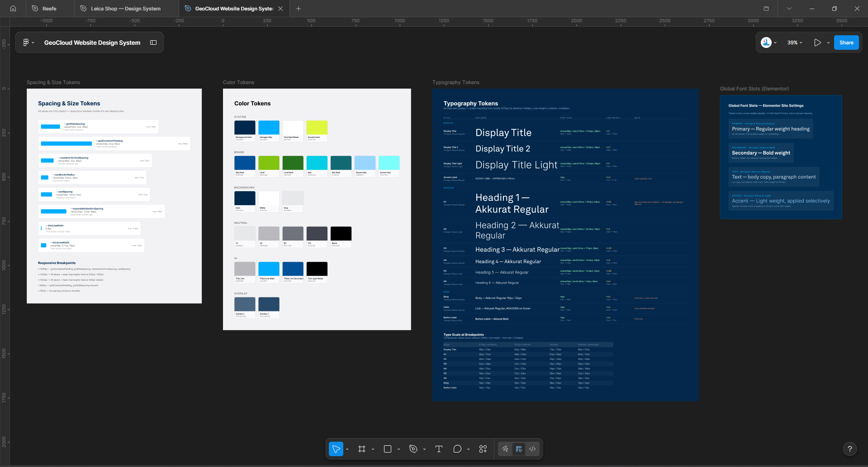Open the Pen tool options chevron
The image size is (868, 467).
tap(424, 449)
